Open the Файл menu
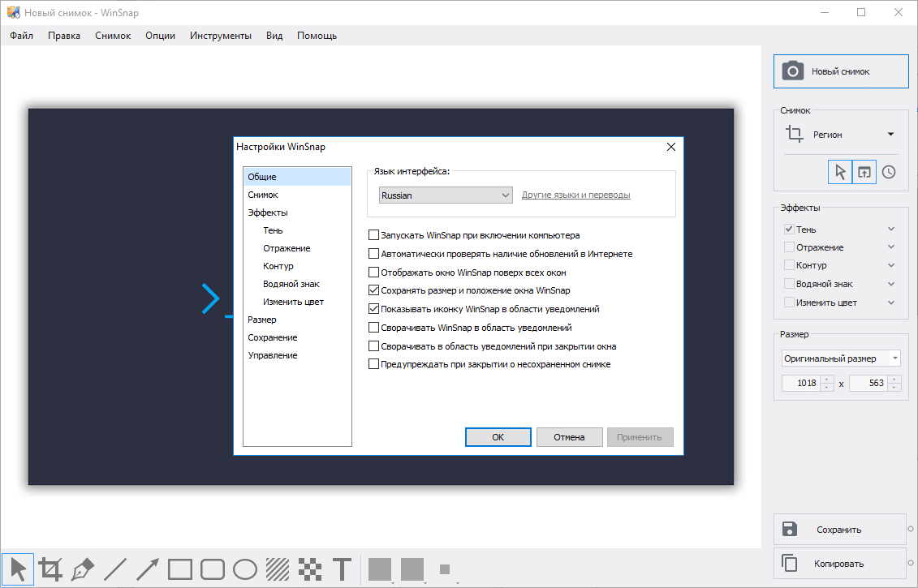The image size is (918, 588). pos(22,36)
